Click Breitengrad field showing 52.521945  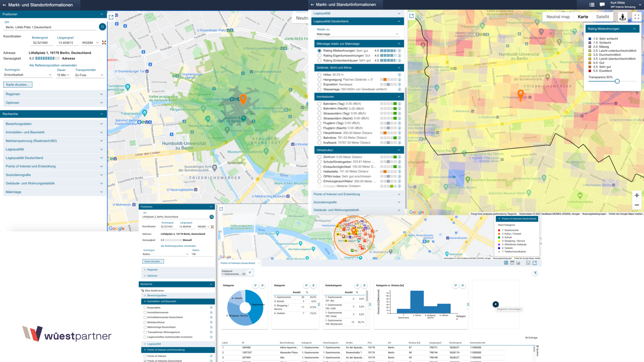coord(42,43)
